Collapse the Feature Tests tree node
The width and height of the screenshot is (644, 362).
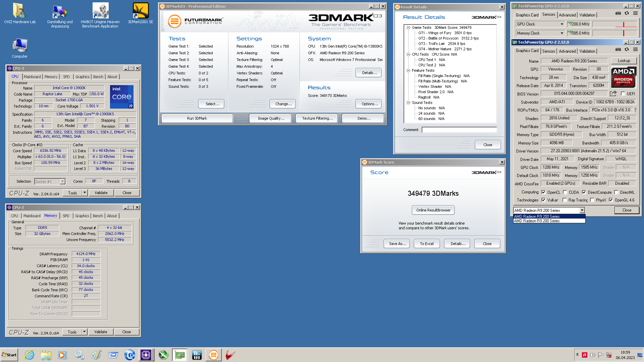[408, 70]
